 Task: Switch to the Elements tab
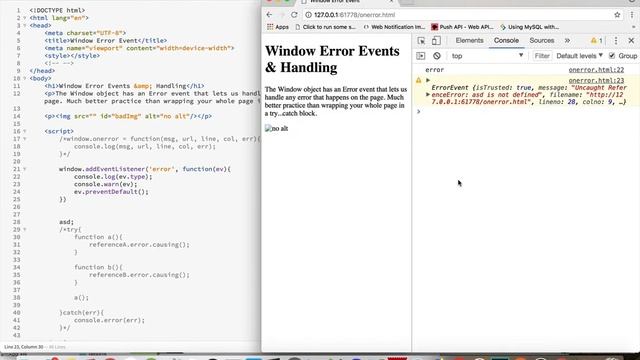tap(469, 40)
